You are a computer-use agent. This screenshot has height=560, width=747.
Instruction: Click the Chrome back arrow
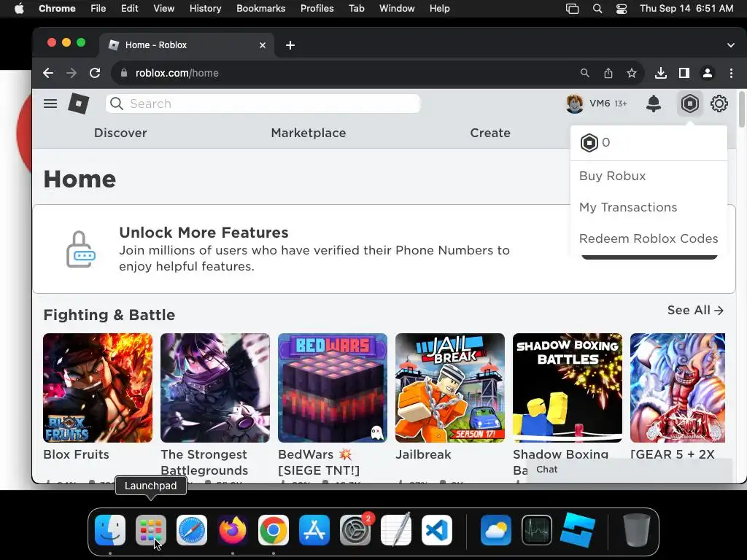(48, 73)
